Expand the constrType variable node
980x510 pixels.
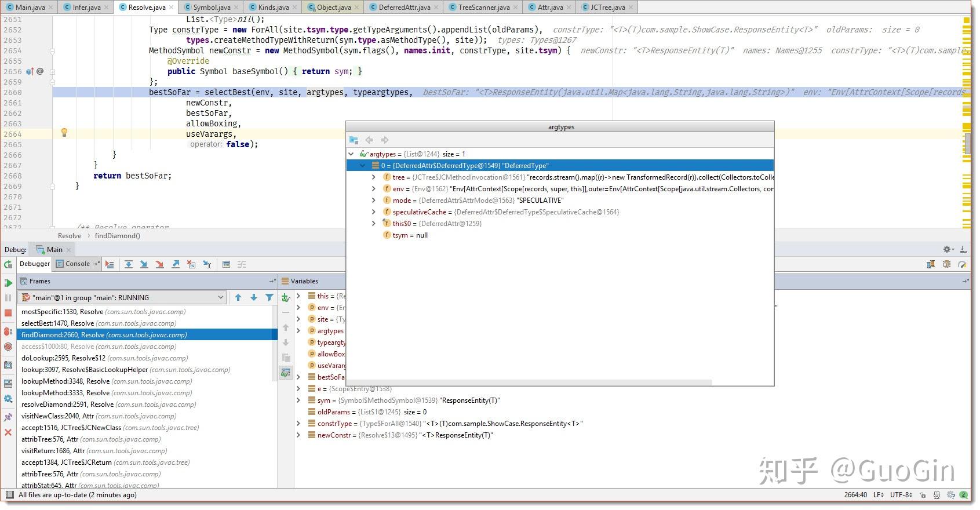pyautogui.click(x=298, y=424)
